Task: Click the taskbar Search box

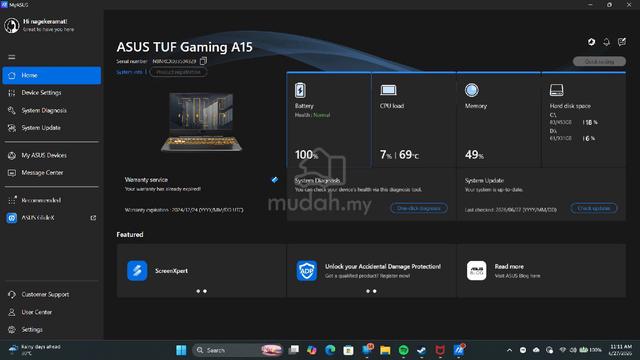Action: click(x=238, y=350)
